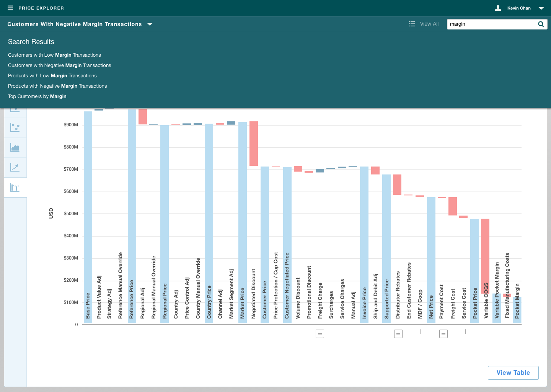This screenshot has width=551, height=392.
Task: Click the View All list icon
Action: (x=412, y=24)
